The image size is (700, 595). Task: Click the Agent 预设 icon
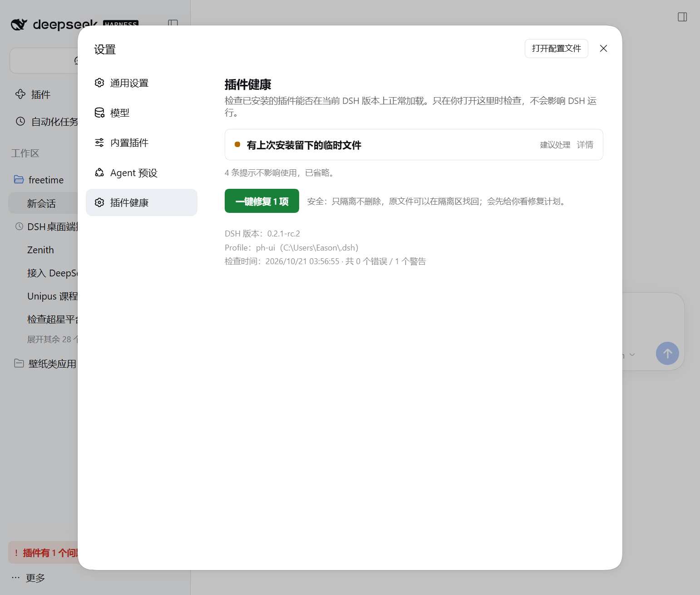point(99,172)
